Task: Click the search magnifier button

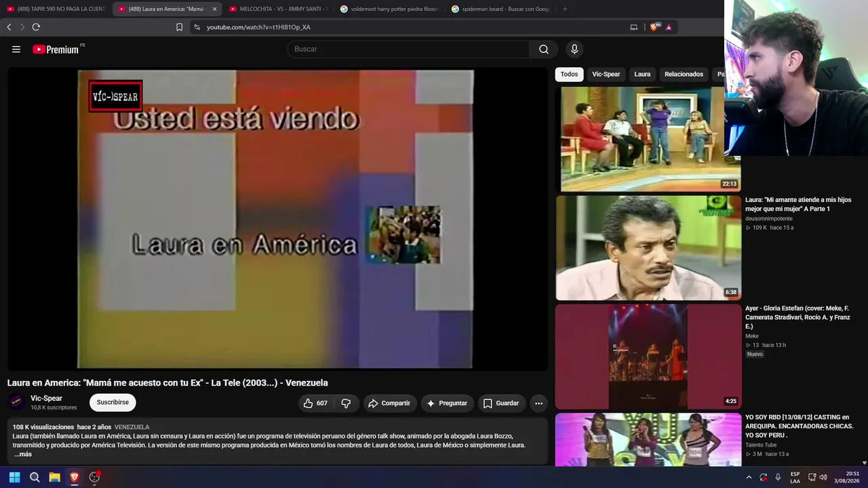Action: coord(544,49)
